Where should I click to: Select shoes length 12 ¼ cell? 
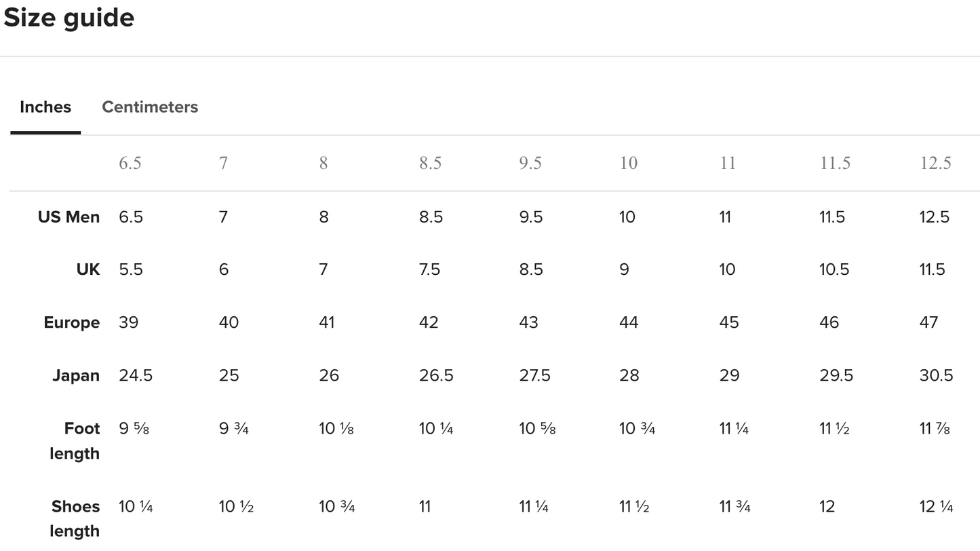click(x=936, y=506)
